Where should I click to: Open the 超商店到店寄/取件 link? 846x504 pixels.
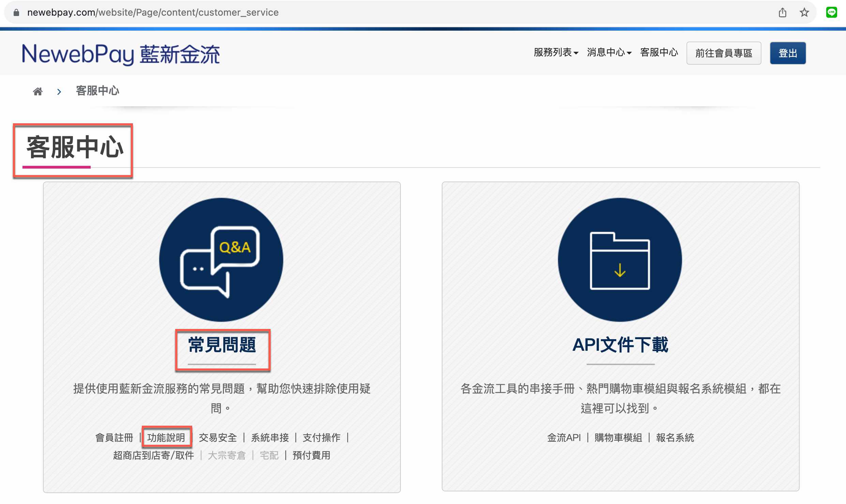[154, 455]
